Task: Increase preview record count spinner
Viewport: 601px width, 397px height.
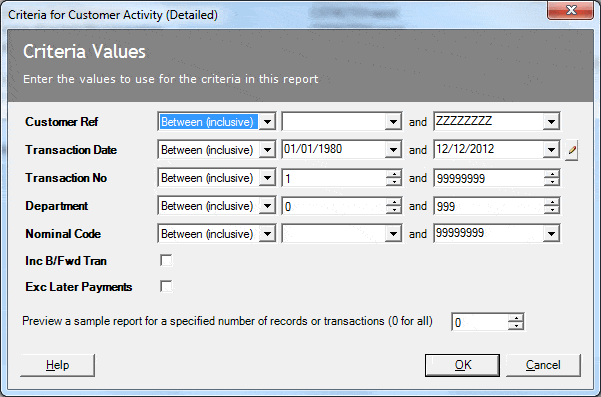Action: (x=516, y=318)
